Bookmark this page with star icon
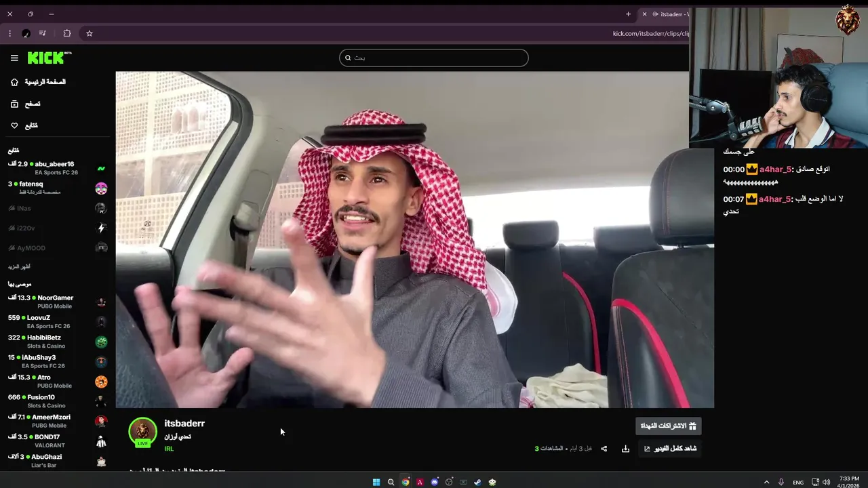The height and width of the screenshot is (488, 868). 89,33
